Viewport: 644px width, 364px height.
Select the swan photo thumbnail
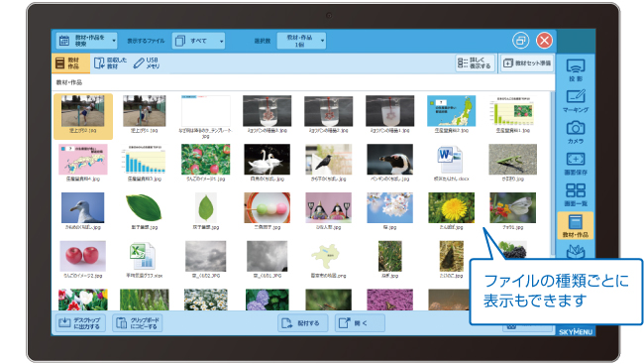click(x=267, y=159)
